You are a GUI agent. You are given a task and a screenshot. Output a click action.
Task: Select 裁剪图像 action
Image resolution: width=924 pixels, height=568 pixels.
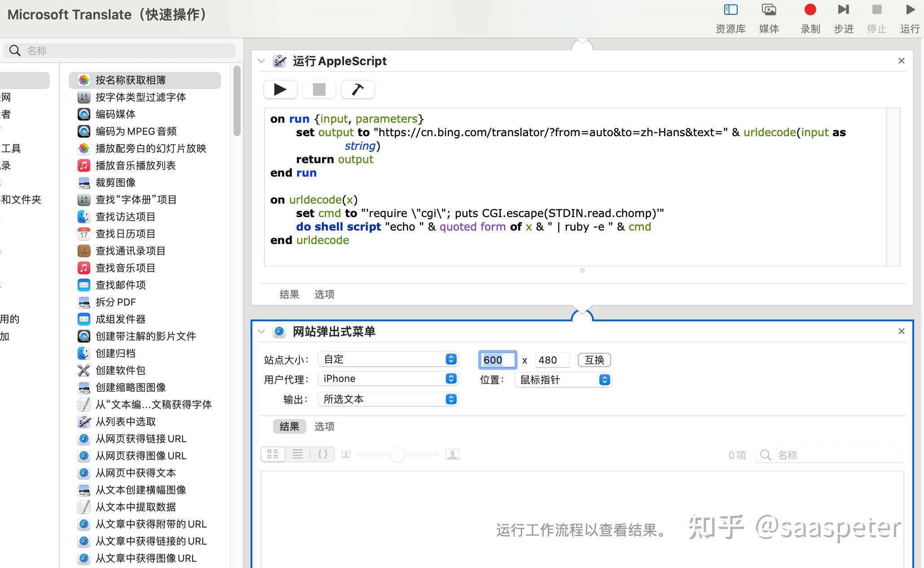(x=145, y=182)
